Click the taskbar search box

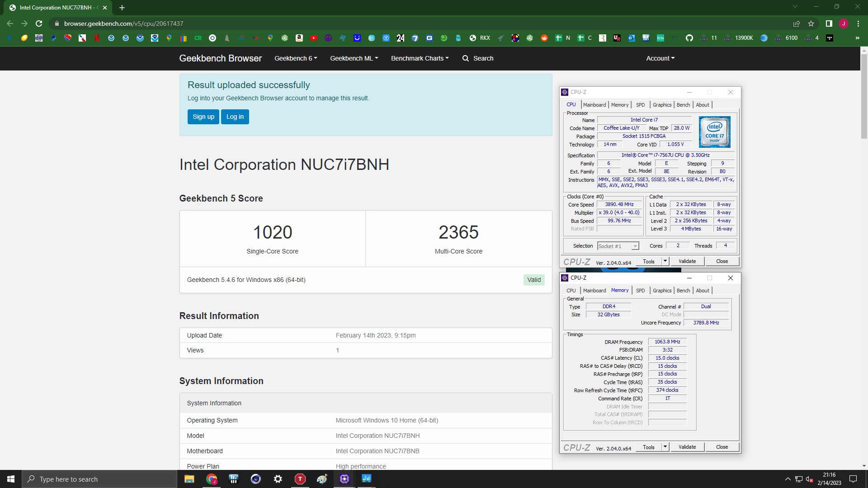coord(99,479)
